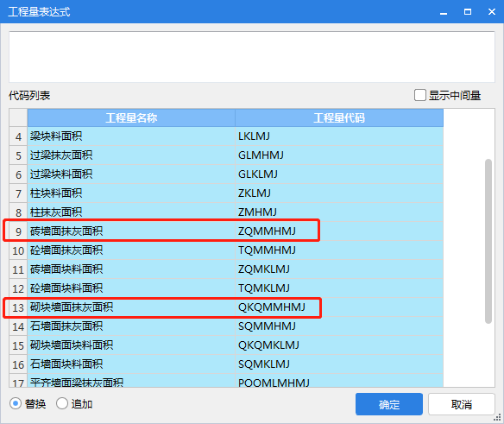Click row number 13 header

coord(18,307)
